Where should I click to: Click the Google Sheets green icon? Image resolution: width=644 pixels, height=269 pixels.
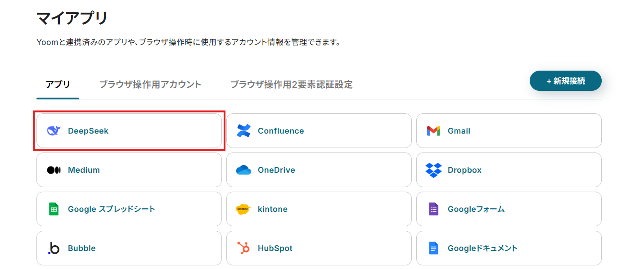pyautogui.click(x=54, y=209)
